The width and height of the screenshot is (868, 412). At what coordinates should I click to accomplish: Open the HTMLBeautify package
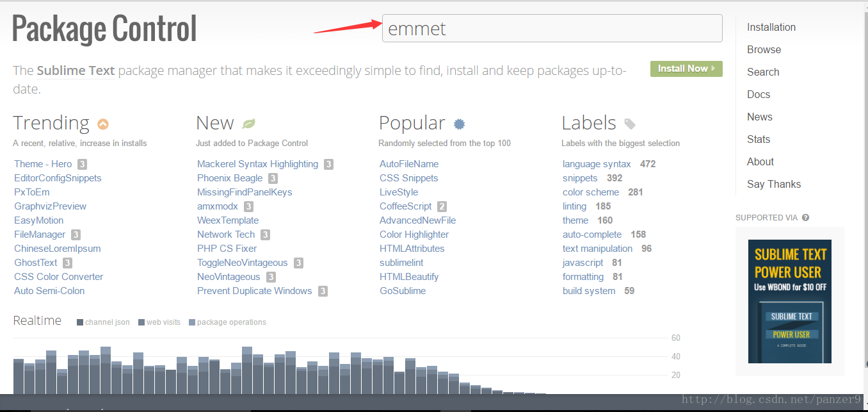(409, 277)
